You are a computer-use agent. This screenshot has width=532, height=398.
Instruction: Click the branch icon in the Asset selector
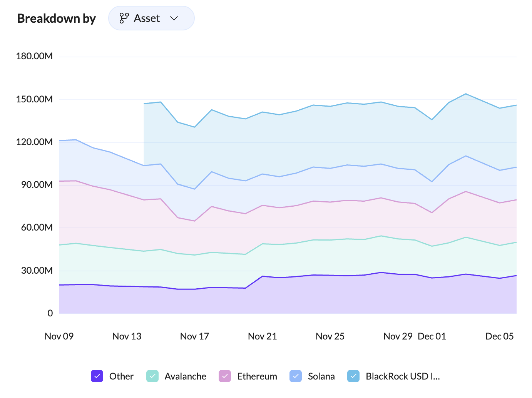tap(124, 18)
